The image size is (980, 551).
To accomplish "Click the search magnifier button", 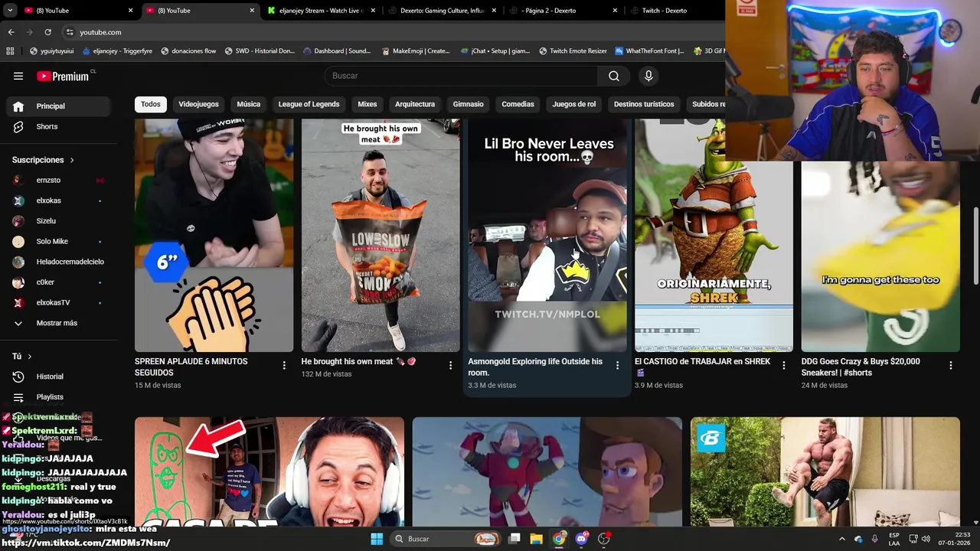I will point(614,76).
